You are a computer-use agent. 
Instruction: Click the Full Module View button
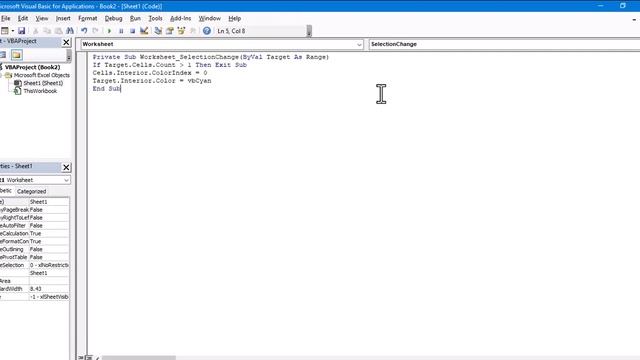point(89,358)
